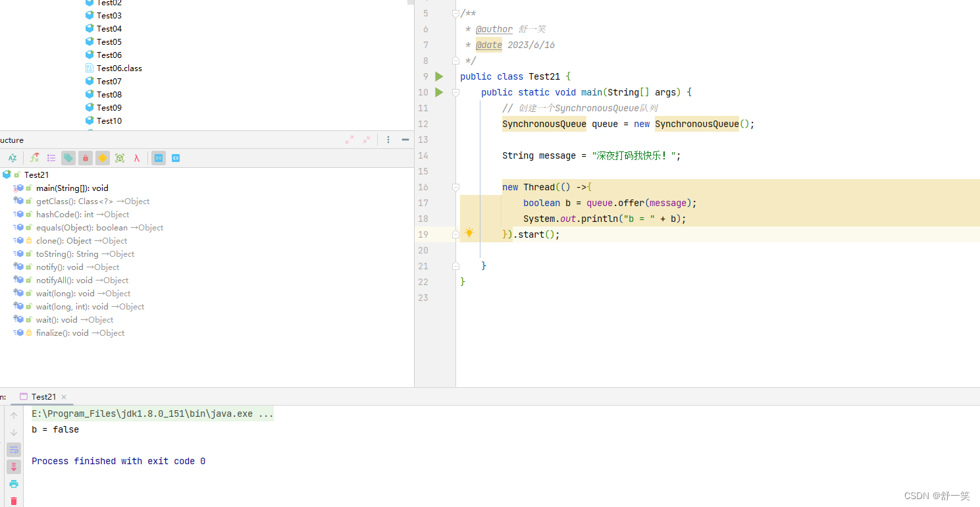This screenshot has height=507, width=980.
Task: Run main method from gutter arrow on line 10
Action: pyautogui.click(x=440, y=92)
